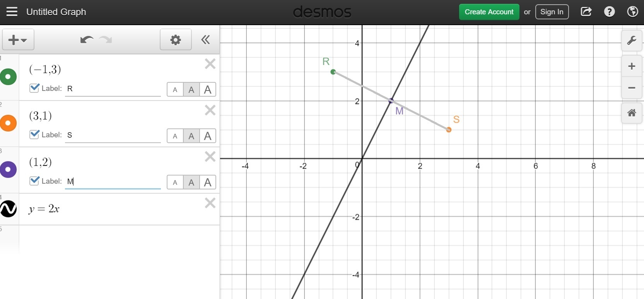644x299 pixels.
Task: Uncheck the Label checkbox for S
Action: pyautogui.click(x=34, y=134)
